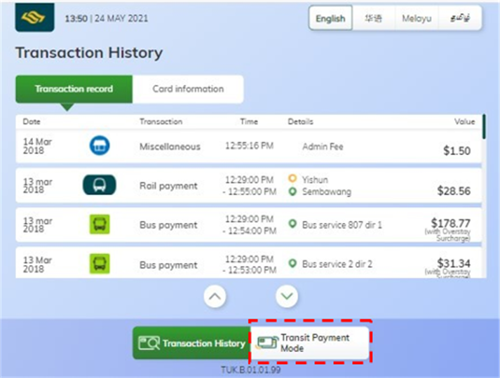Switch language to Melayu
Image resolution: width=500 pixels, height=378 pixels.
click(x=416, y=18)
